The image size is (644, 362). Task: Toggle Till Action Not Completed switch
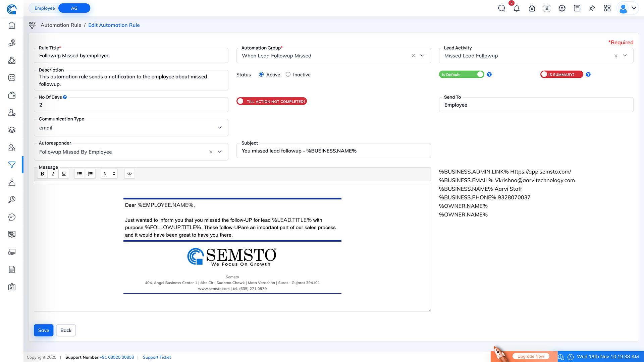pos(271,101)
